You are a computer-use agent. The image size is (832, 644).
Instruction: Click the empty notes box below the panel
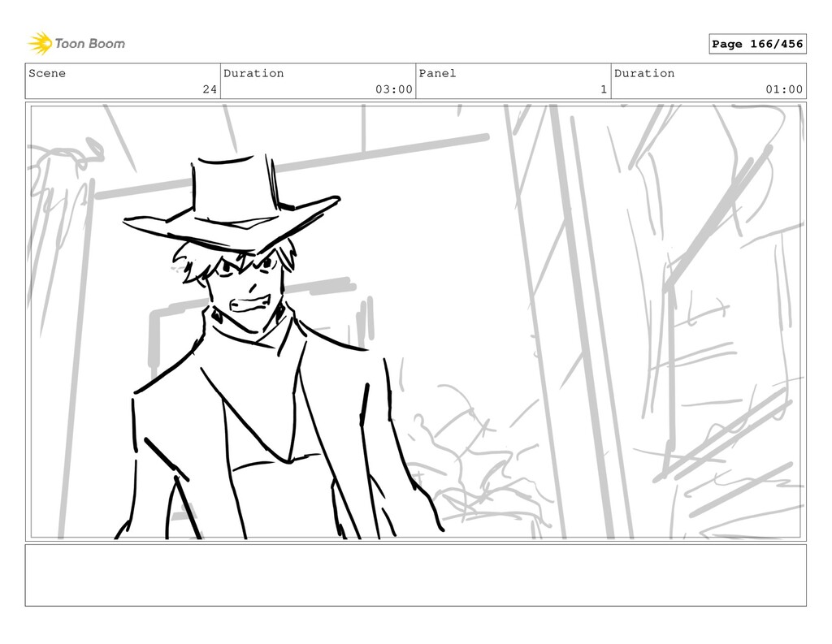tap(415, 575)
